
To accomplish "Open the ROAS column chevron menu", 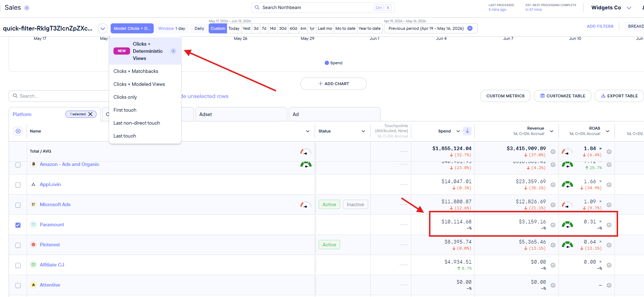I will (x=608, y=131).
